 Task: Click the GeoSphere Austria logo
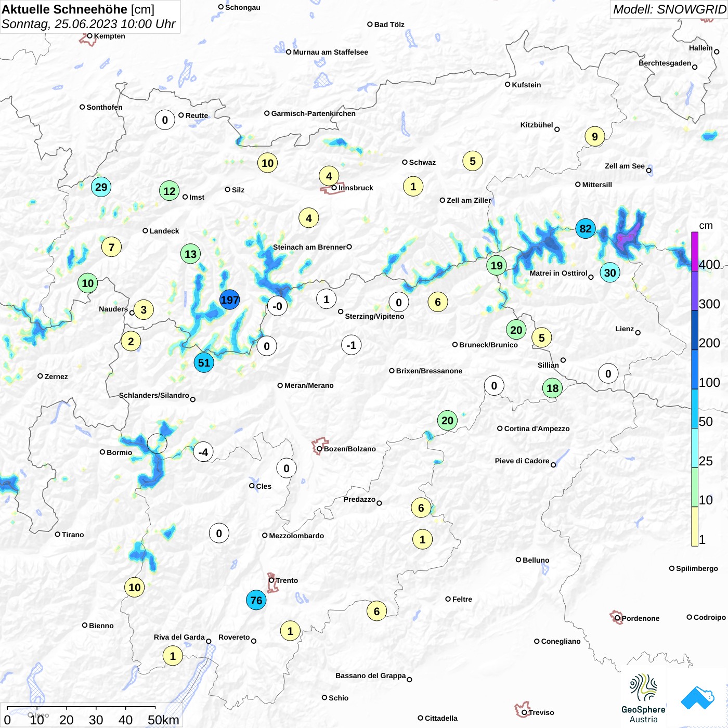(x=643, y=698)
